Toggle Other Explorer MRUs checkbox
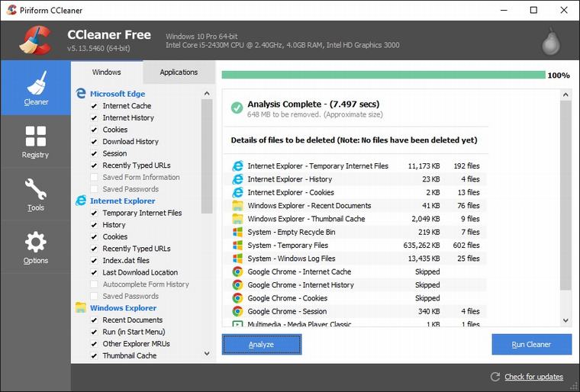 coord(95,344)
